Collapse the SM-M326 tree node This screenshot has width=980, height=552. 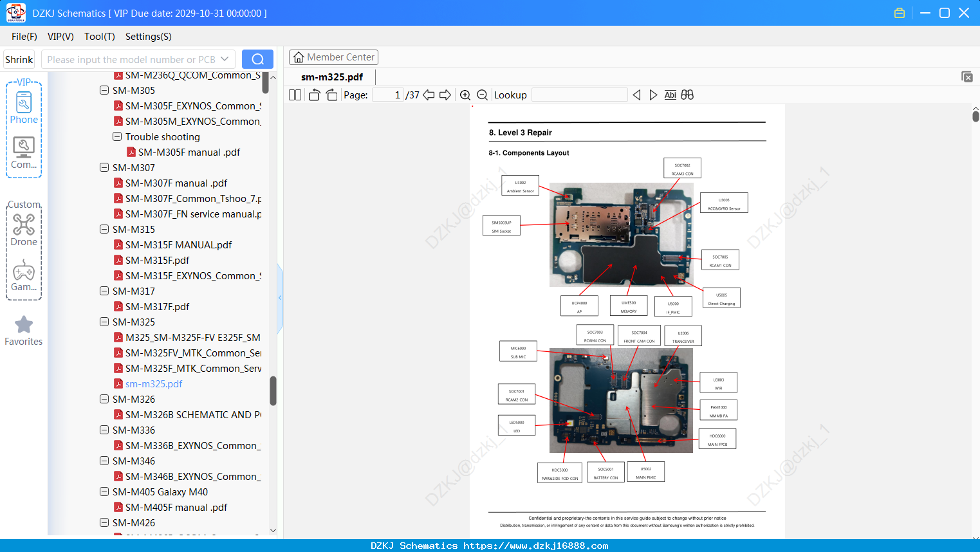point(104,399)
